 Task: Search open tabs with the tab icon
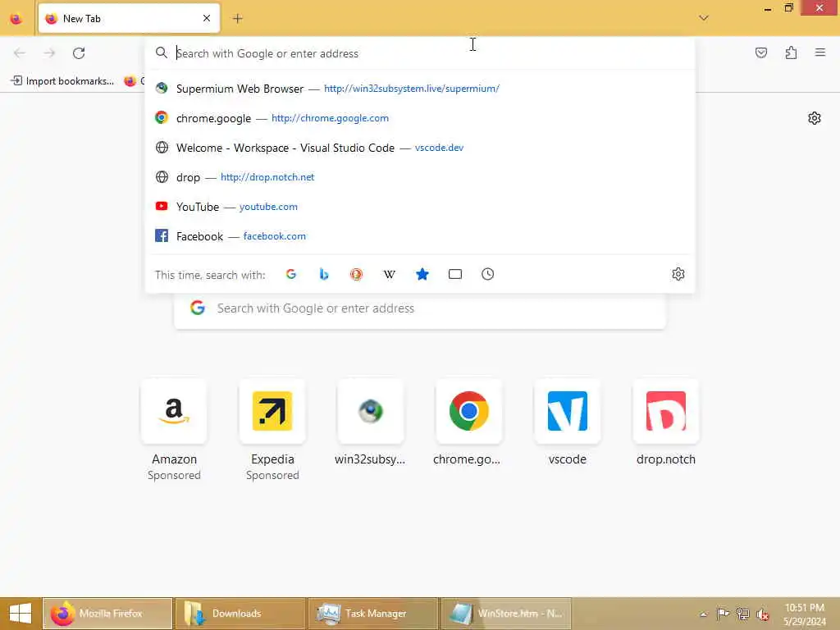pos(454,274)
